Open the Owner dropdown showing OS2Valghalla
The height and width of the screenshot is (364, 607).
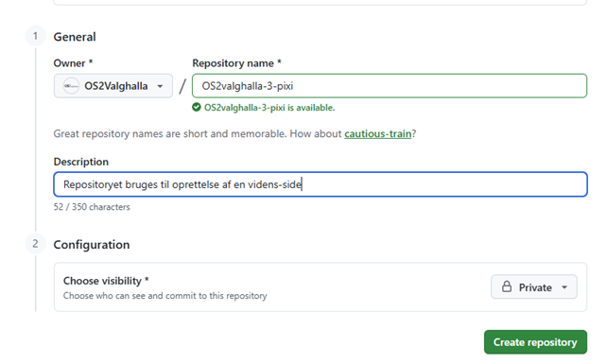113,86
